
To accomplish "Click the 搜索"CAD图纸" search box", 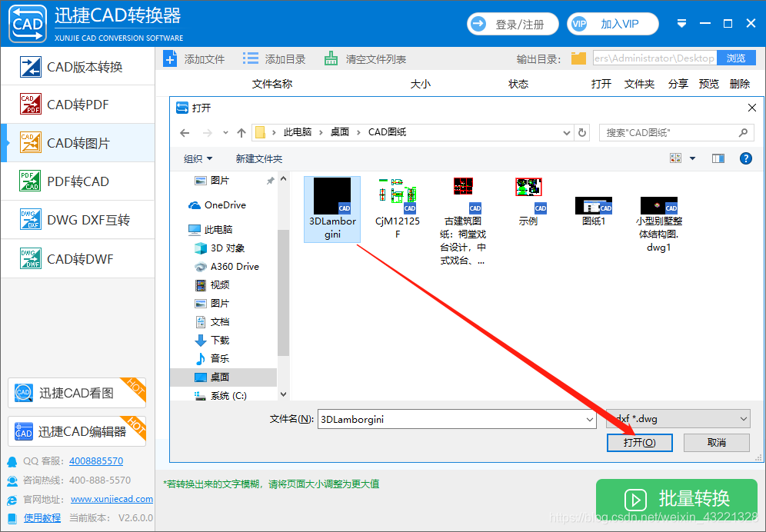I will pos(676,132).
